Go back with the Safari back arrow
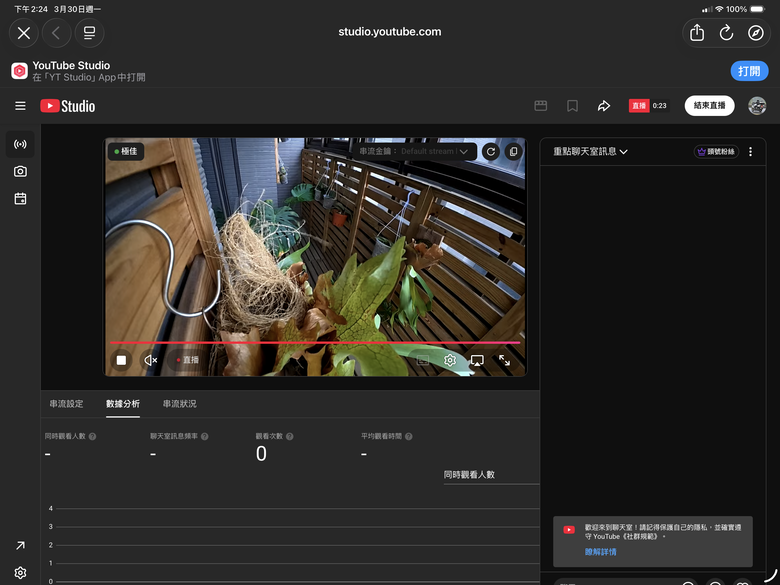The height and width of the screenshot is (585, 780). [56, 33]
